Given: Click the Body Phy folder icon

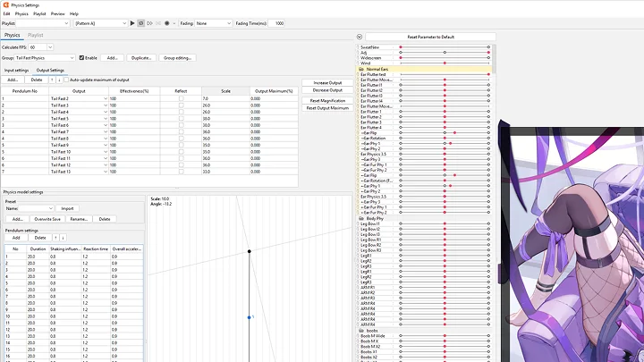Looking at the screenshot, I should click(x=362, y=218).
